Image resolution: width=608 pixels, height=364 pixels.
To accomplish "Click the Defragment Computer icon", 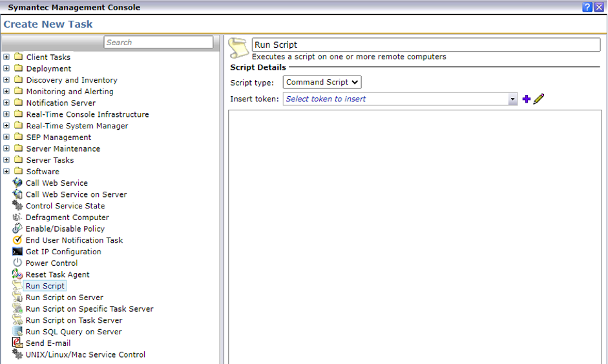I will [x=17, y=217].
